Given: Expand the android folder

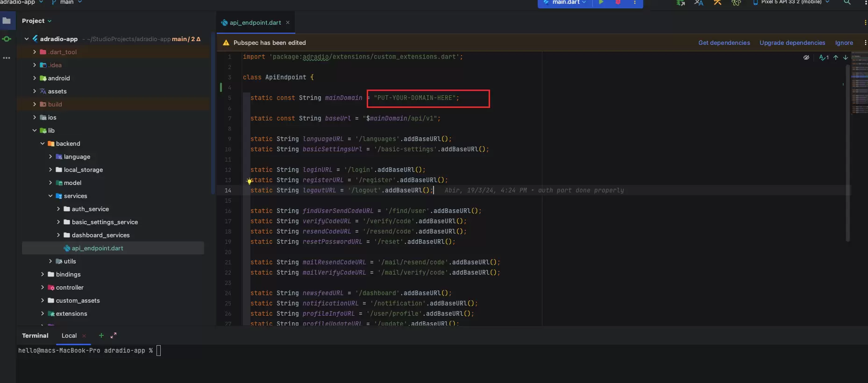Looking at the screenshot, I should click(35, 78).
